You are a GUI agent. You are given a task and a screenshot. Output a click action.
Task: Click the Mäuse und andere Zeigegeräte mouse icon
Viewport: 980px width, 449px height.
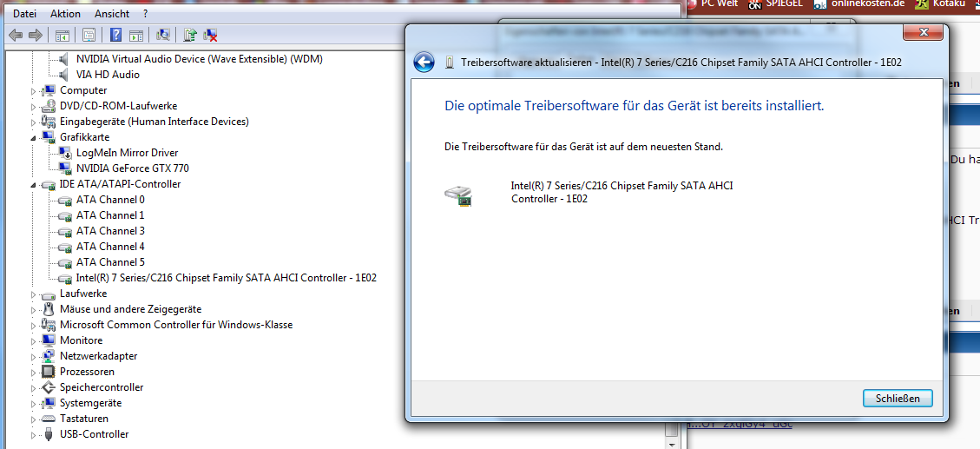[x=49, y=309]
